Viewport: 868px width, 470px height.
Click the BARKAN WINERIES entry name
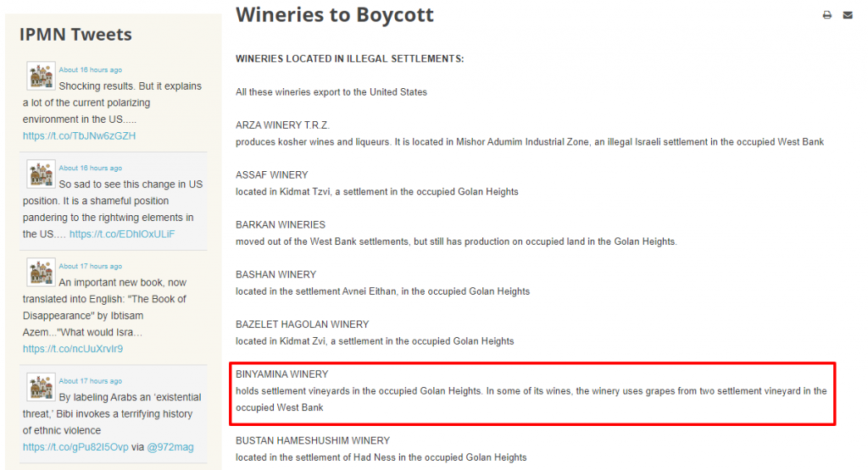pyautogui.click(x=280, y=225)
